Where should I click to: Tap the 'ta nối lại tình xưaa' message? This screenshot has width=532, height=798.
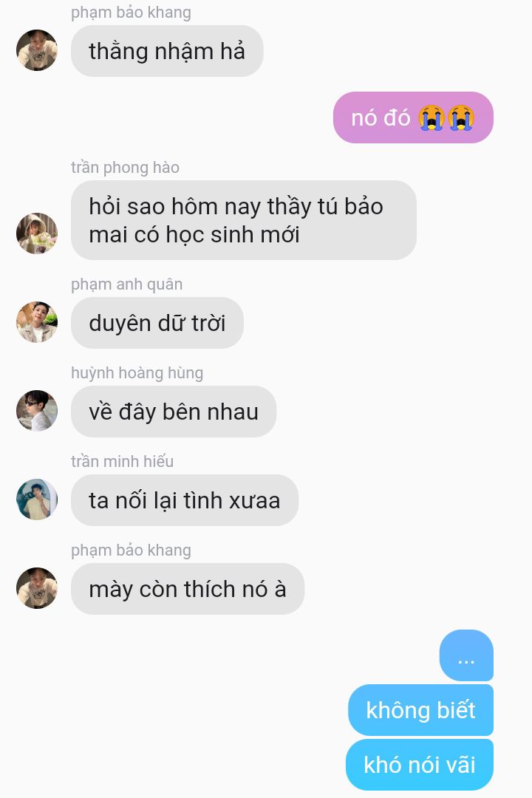pos(184,500)
